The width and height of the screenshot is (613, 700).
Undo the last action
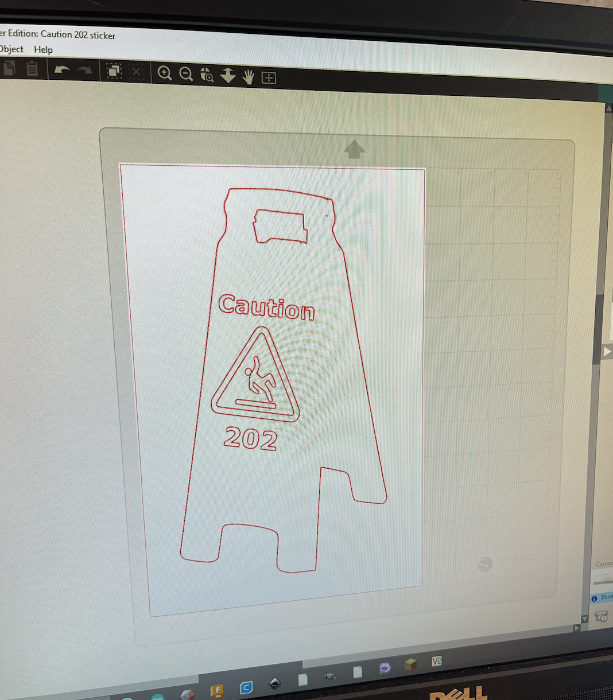tap(61, 70)
